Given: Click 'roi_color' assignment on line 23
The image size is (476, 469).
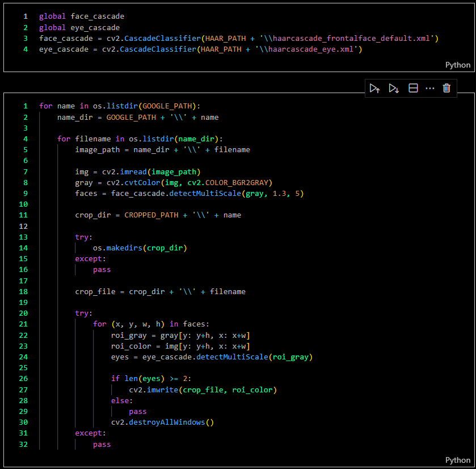Looking at the screenshot, I should 131,346.
